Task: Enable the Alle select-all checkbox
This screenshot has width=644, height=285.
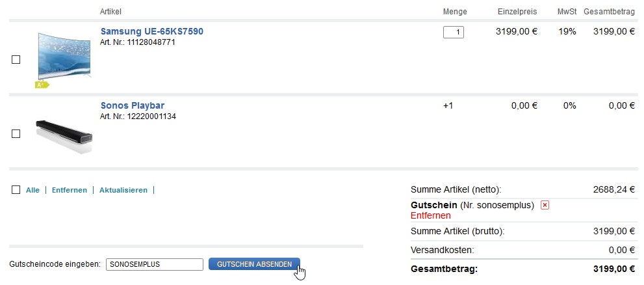Action: 16,190
